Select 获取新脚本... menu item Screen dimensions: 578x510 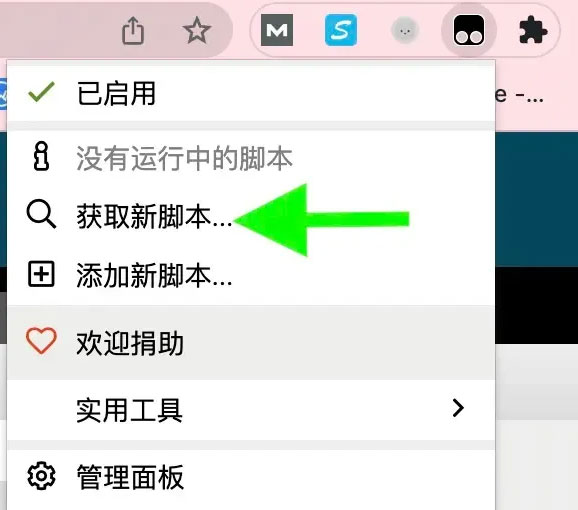point(251,216)
